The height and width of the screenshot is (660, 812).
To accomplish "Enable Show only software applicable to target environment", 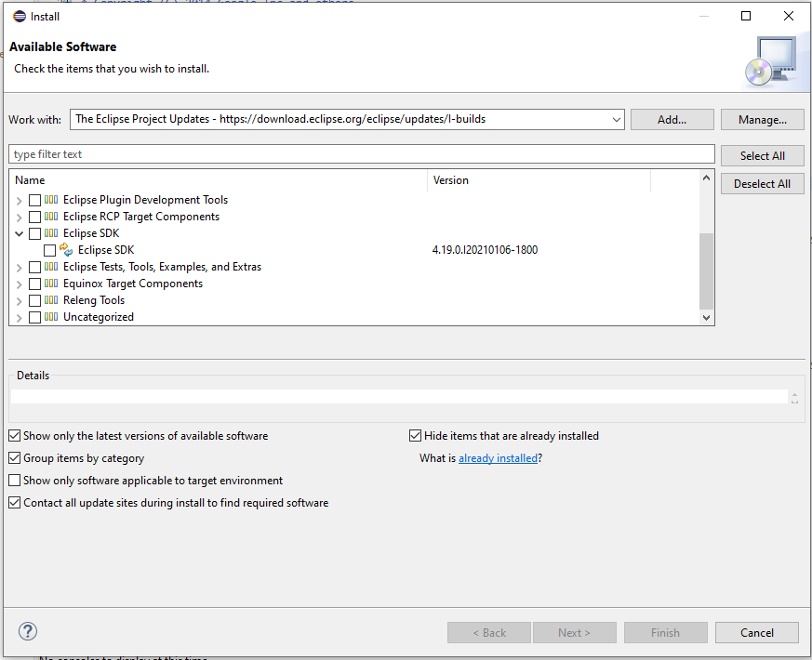I will pyautogui.click(x=15, y=481).
